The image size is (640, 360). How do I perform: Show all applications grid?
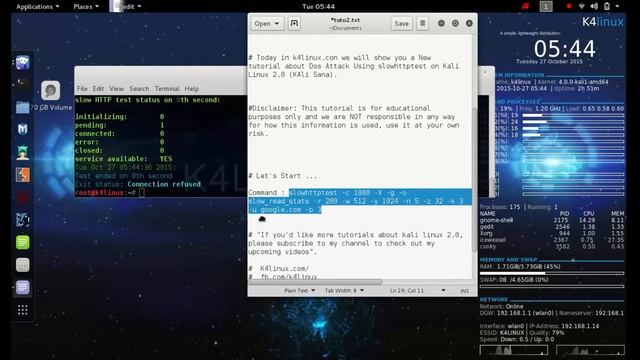point(22,310)
